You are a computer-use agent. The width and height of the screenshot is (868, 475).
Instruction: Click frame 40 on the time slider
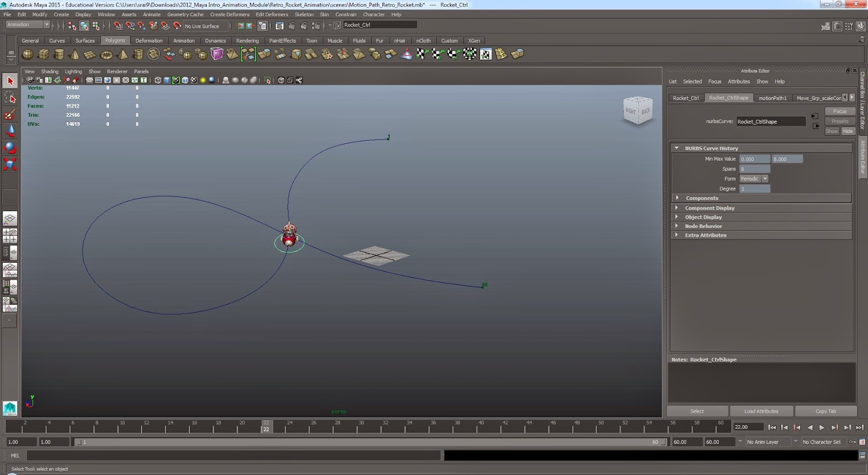click(481, 425)
